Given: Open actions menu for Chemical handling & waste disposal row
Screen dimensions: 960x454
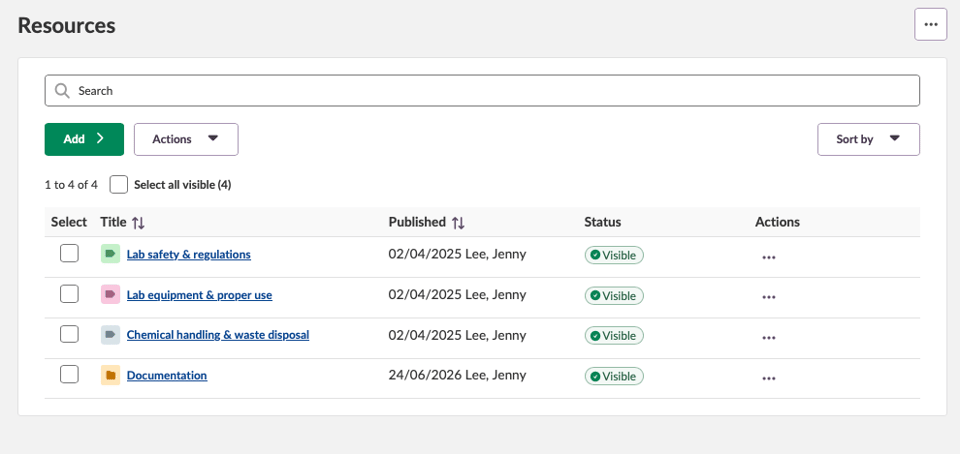Looking at the screenshot, I should coord(768,338).
